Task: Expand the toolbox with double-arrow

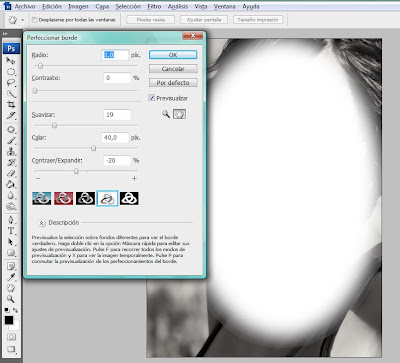Action: click(x=5, y=34)
